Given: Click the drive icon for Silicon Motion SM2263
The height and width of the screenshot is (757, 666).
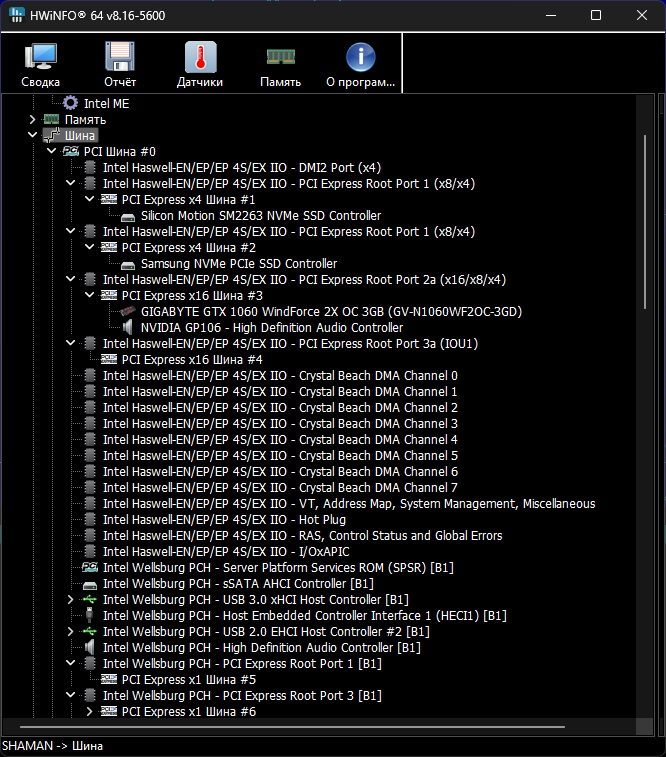Looking at the screenshot, I should coord(128,216).
